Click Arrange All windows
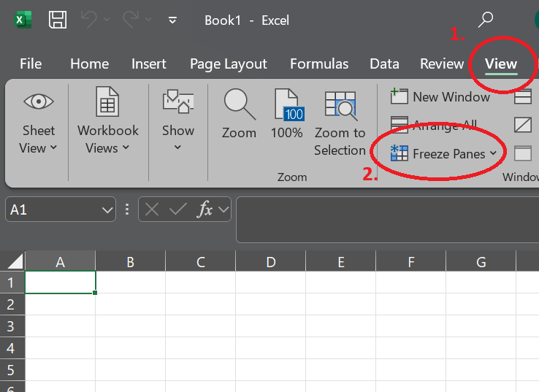539x392 pixels. coord(434,125)
